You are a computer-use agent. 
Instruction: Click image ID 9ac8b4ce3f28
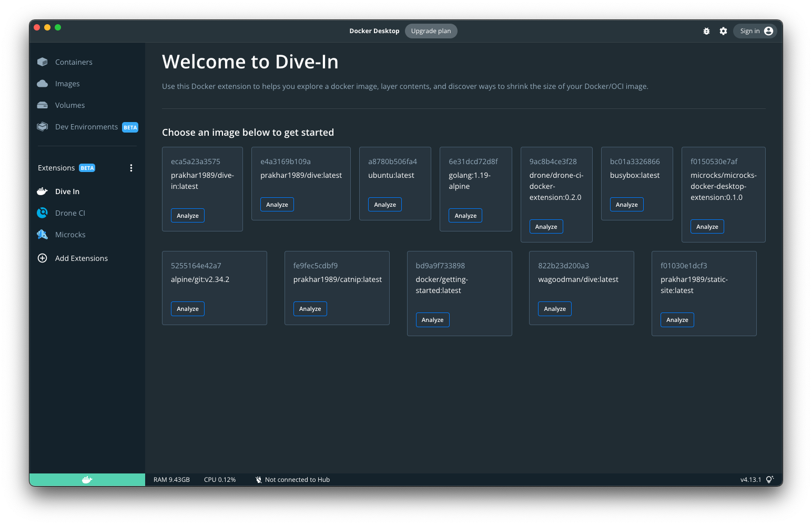pos(553,161)
